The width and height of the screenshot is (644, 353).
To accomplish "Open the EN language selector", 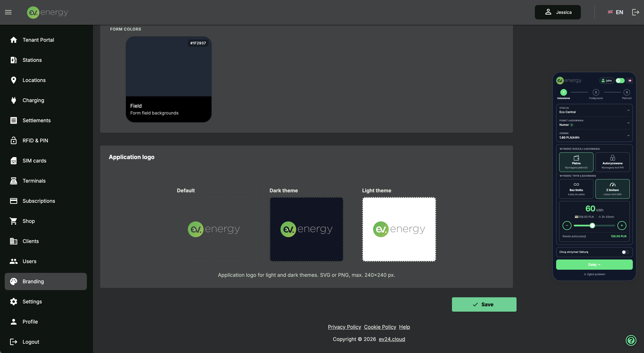I will [615, 12].
